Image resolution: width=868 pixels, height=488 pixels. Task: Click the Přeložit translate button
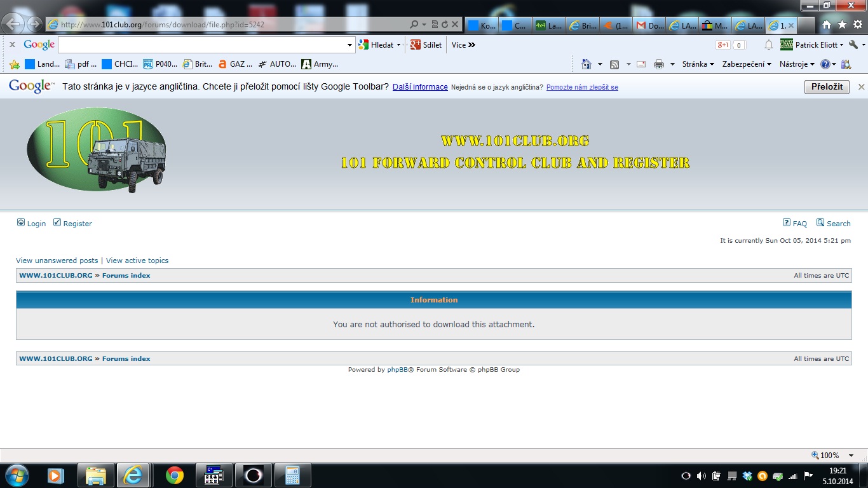pos(826,87)
